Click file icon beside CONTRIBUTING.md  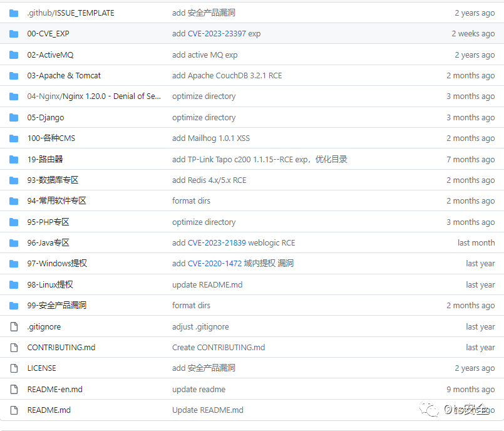[14, 348]
